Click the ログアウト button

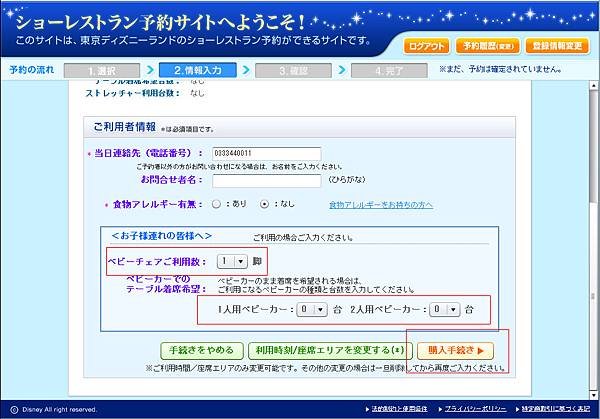click(426, 46)
